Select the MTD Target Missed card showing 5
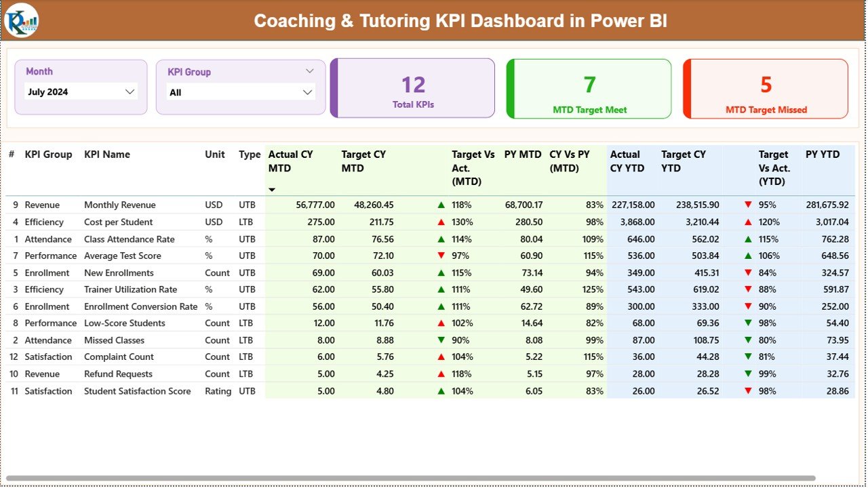868x488 pixels. (x=765, y=88)
